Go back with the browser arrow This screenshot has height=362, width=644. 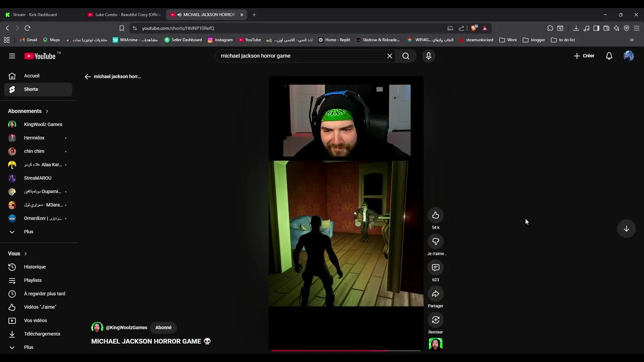(x=8, y=28)
